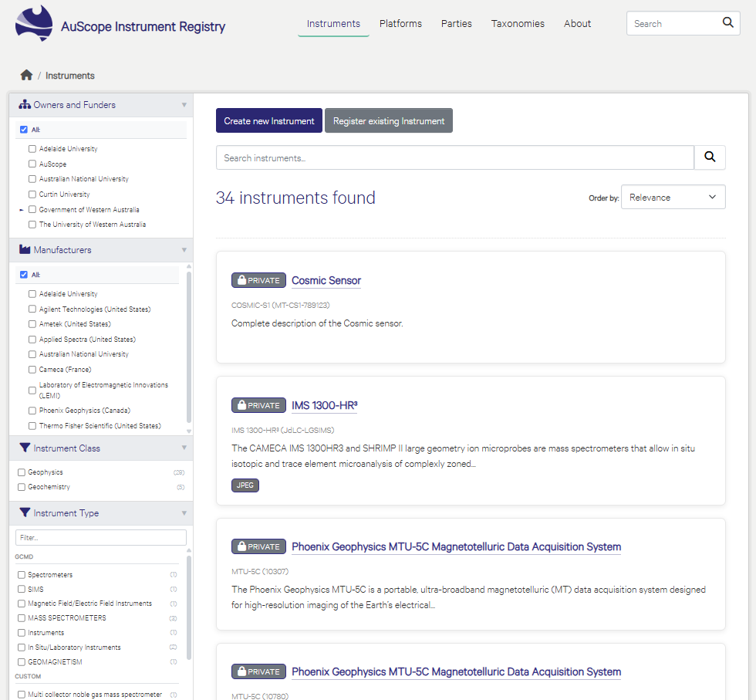
Task: Check the Adelaide University owner checkbox
Action: click(x=32, y=149)
